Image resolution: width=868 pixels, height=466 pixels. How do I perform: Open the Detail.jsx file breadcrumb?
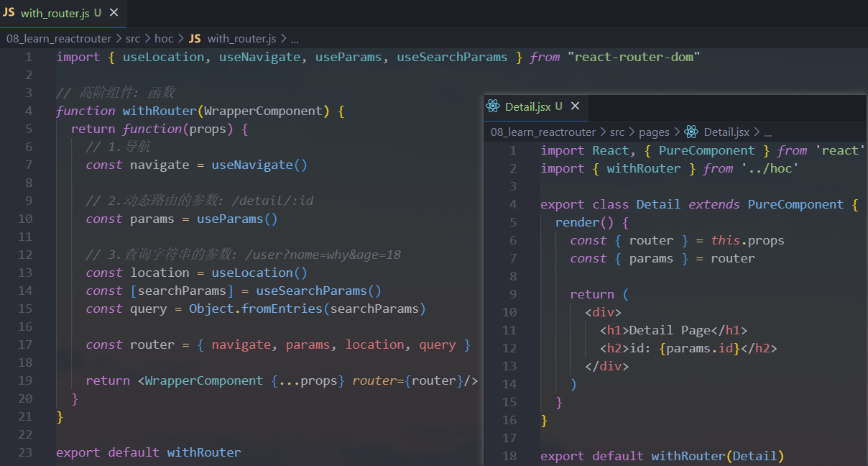[x=726, y=132]
